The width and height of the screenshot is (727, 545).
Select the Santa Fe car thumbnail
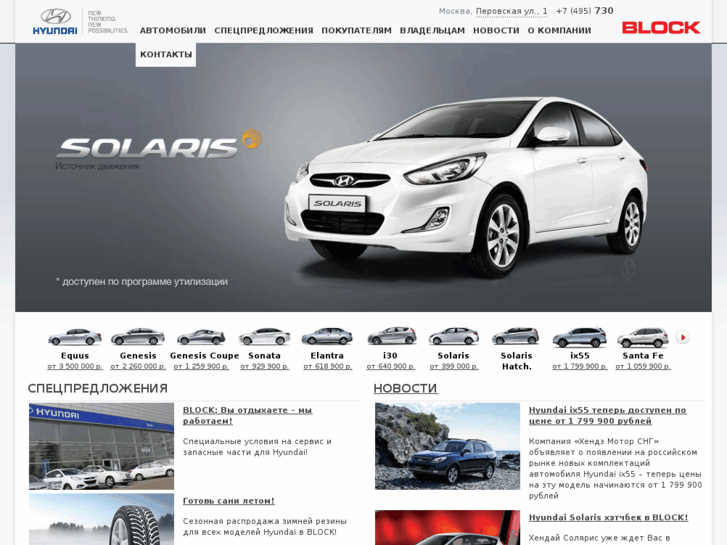pos(643,337)
